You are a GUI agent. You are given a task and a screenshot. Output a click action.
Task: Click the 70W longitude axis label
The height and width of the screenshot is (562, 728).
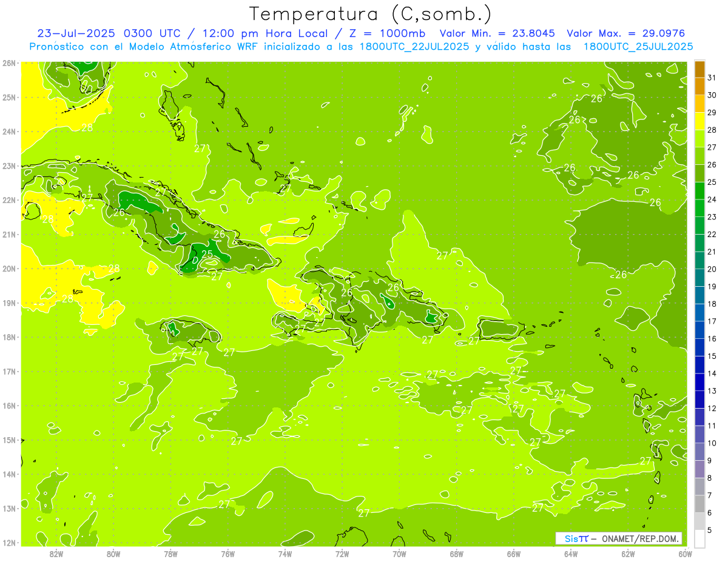(x=399, y=553)
